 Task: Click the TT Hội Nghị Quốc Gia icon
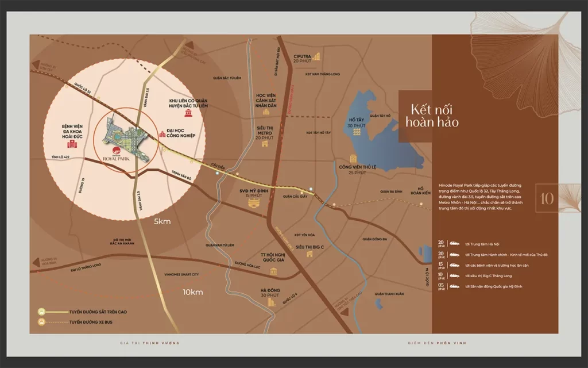[274, 271]
